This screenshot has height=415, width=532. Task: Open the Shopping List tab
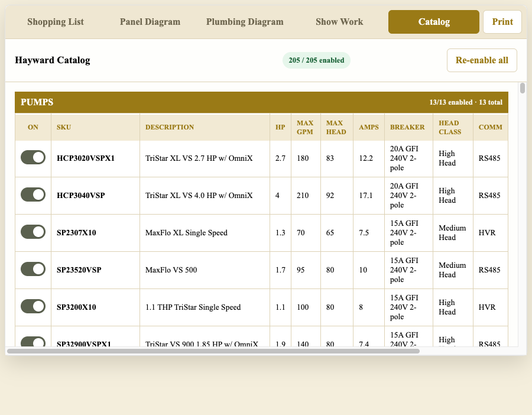56,22
